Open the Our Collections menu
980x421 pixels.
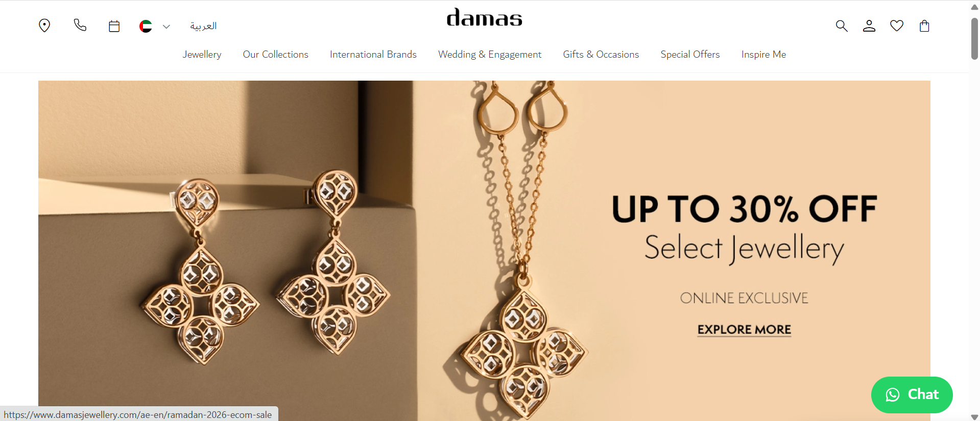275,54
